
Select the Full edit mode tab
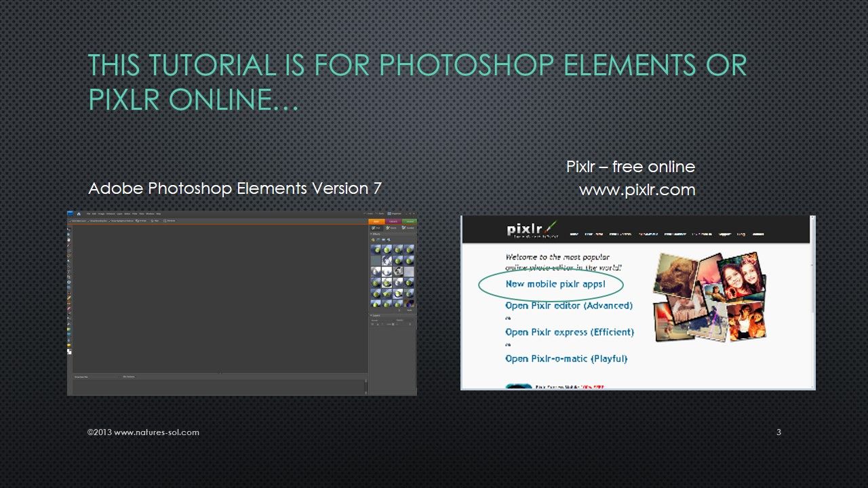(376, 228)
